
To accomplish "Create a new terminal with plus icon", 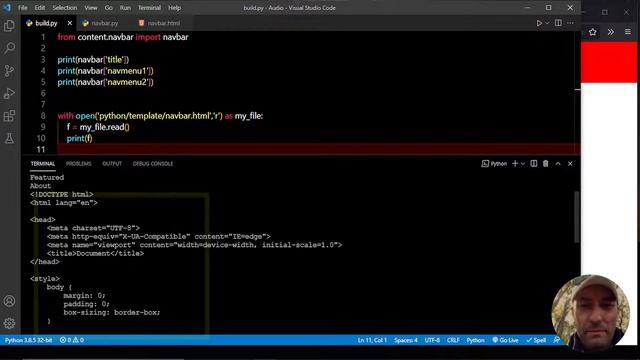I will [515, 164].
